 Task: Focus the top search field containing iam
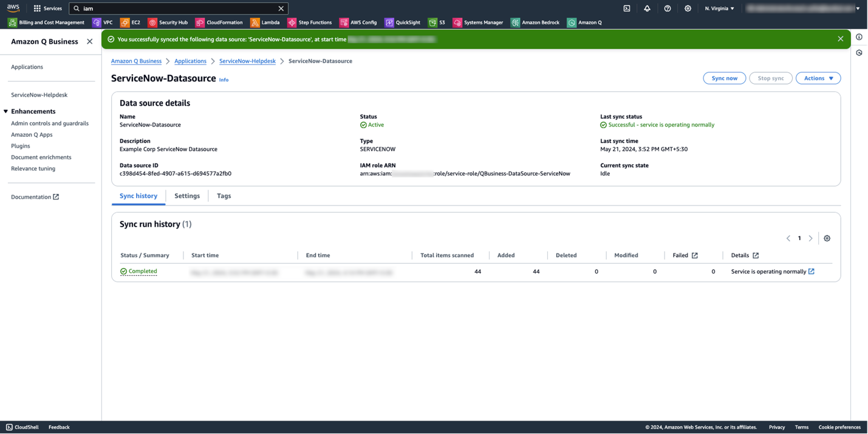click(x=179, y=9)
